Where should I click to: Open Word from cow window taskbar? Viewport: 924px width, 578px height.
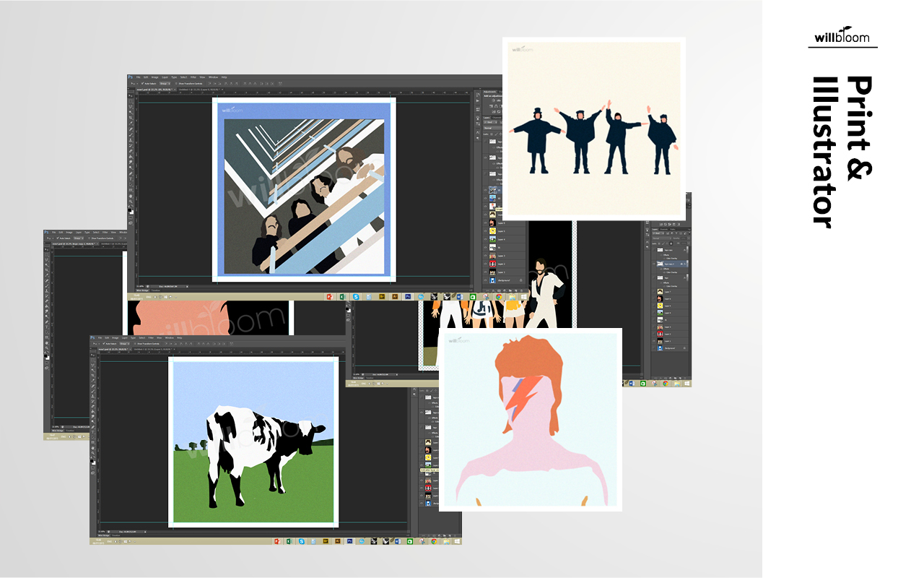(398, 541)
